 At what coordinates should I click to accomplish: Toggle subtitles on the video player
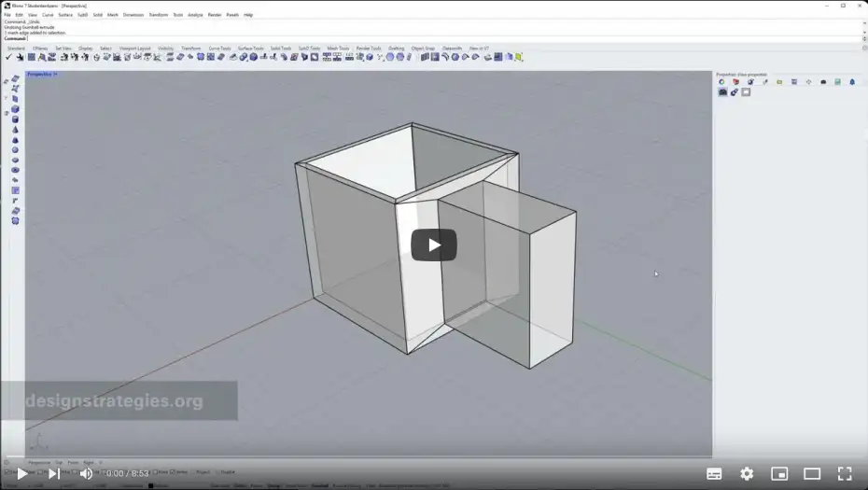coord(714,473)
